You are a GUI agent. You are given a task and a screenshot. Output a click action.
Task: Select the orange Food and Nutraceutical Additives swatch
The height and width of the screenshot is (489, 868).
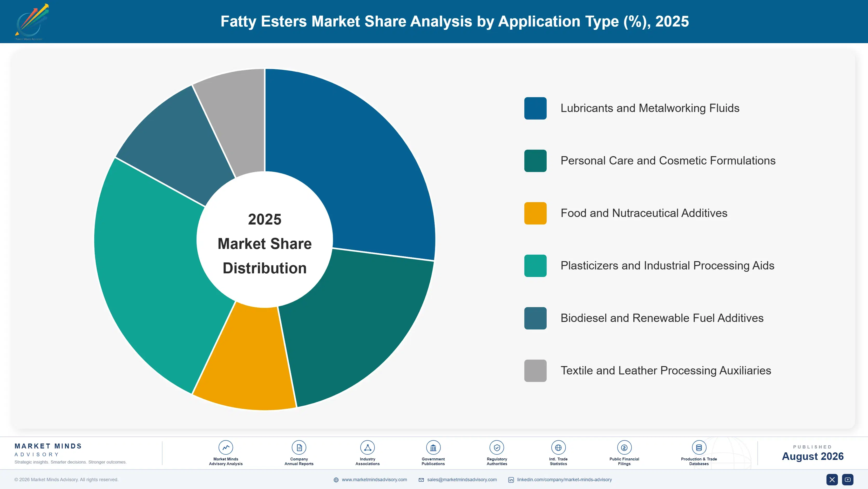[x=535, y=213]
